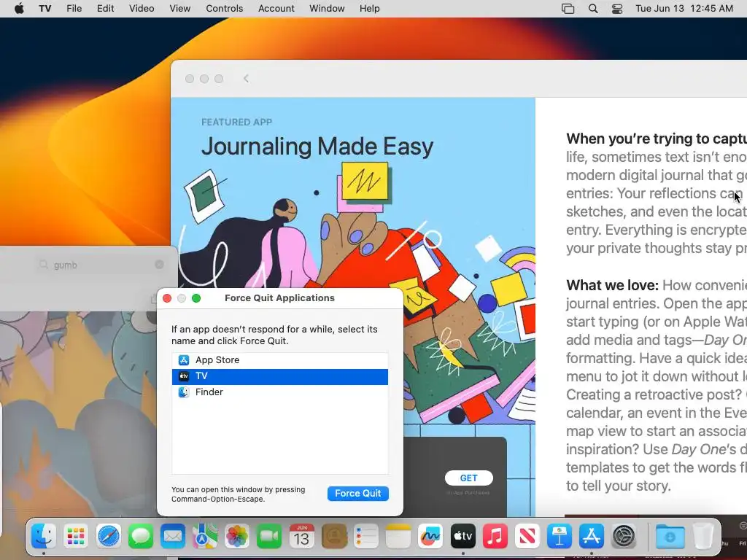Launch Safari from the Dock
This screenshot has height=560, width=747.
click(108, 537)
